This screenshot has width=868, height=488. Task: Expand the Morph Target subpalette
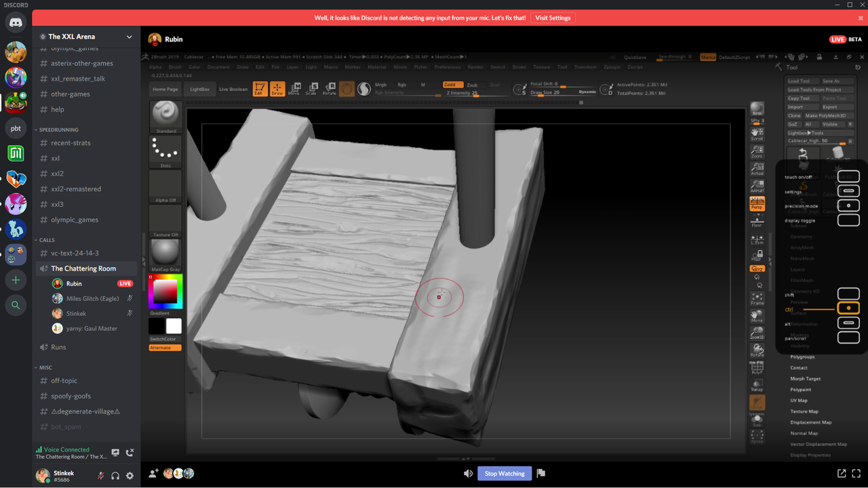pyautogui.click(x=805, y=379)
